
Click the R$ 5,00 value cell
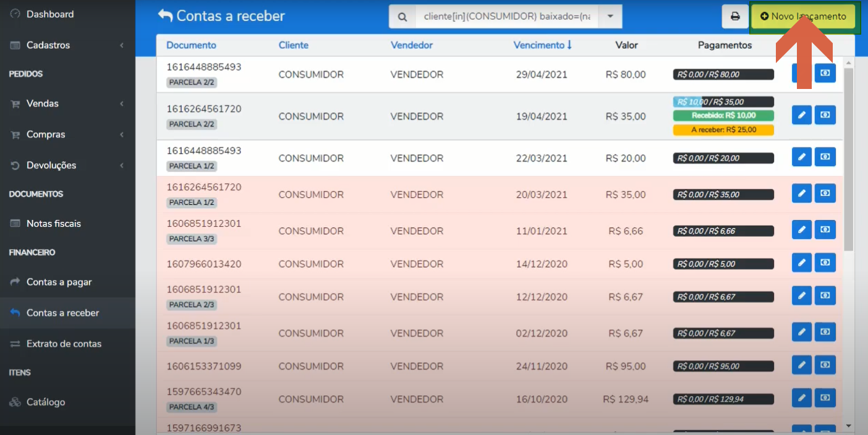[626, 264]
